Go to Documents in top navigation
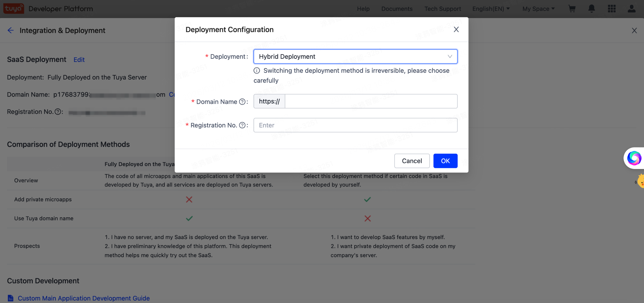644x303 pixels. (x=397, y=9)
